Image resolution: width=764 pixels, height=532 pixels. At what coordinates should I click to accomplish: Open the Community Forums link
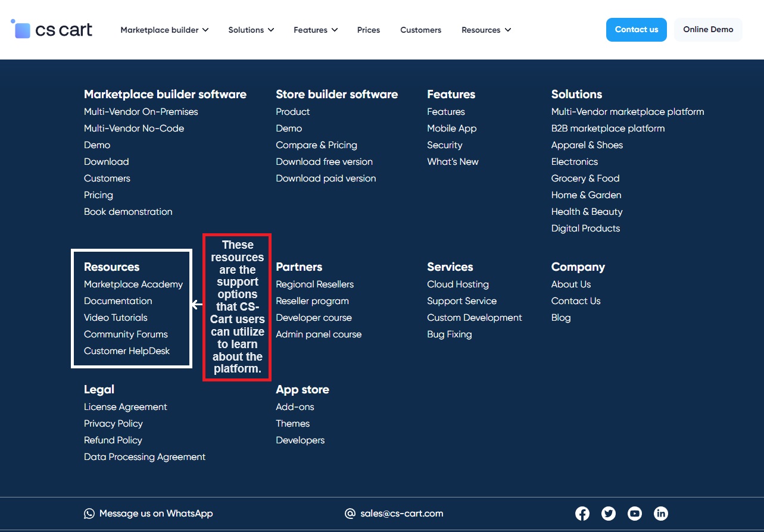click(126, 334)
